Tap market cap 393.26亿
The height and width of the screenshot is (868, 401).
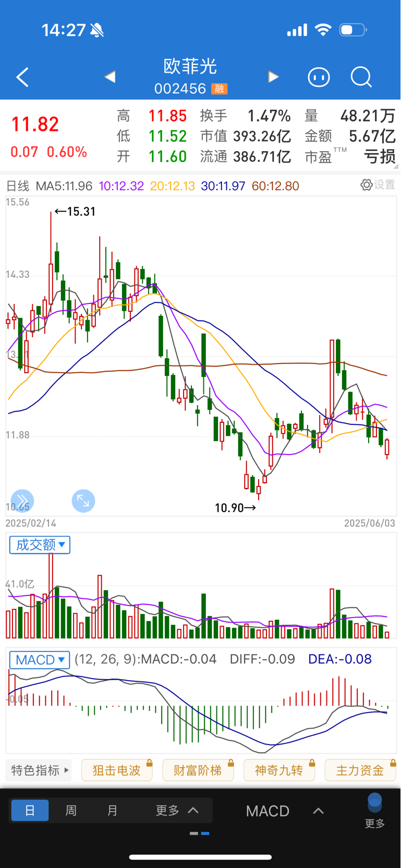(262, 136)
